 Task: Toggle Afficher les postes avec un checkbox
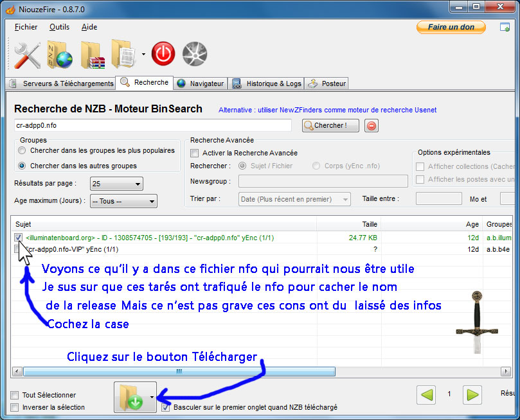420,179
